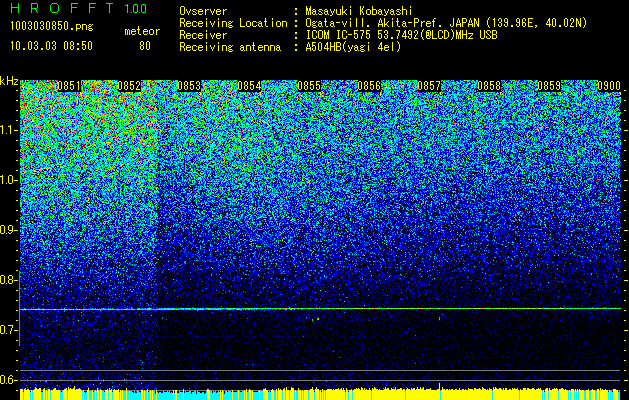Image resolution: width=629 pixels, height=400 pixels.
Task: Click the 0900 time marker
Action: pyautogui.click(x=609, y=86)
